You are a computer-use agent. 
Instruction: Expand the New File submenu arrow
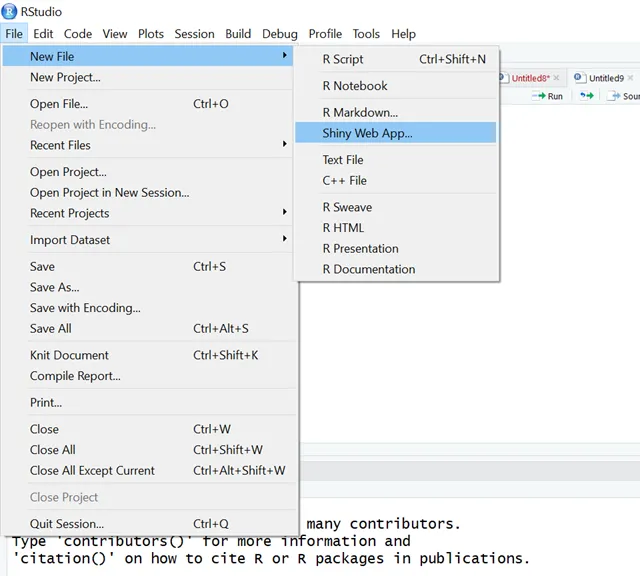tap(284, 55)
